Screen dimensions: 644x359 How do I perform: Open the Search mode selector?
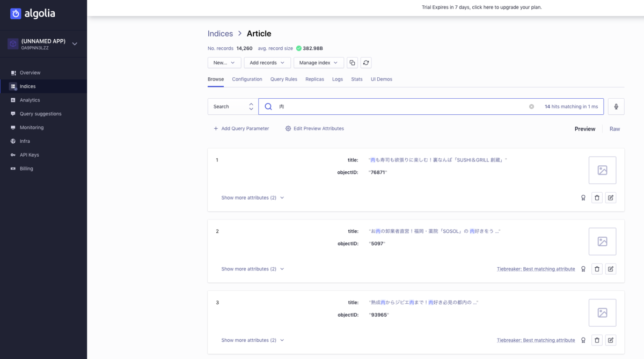pyautogui.click(x=232, y=106)
